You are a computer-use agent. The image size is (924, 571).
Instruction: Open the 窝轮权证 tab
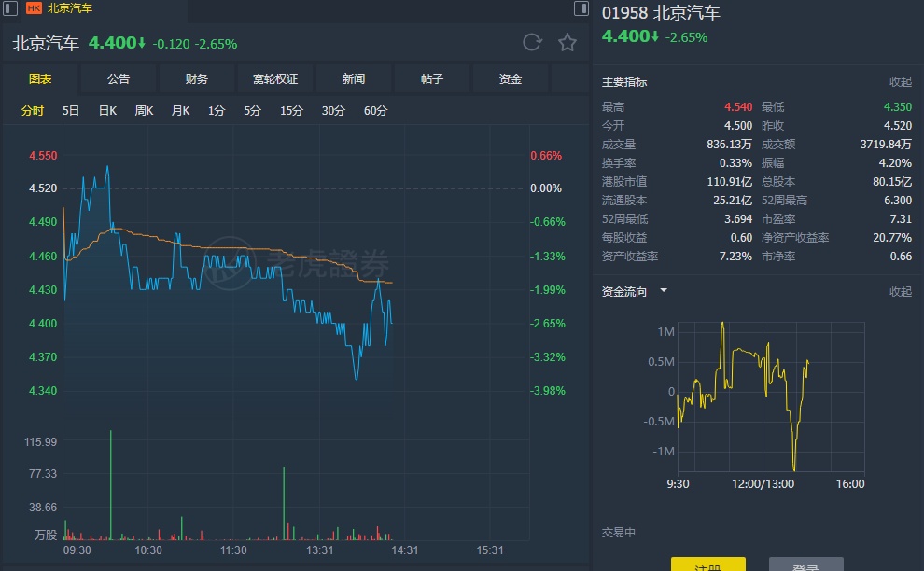(275, 79)
